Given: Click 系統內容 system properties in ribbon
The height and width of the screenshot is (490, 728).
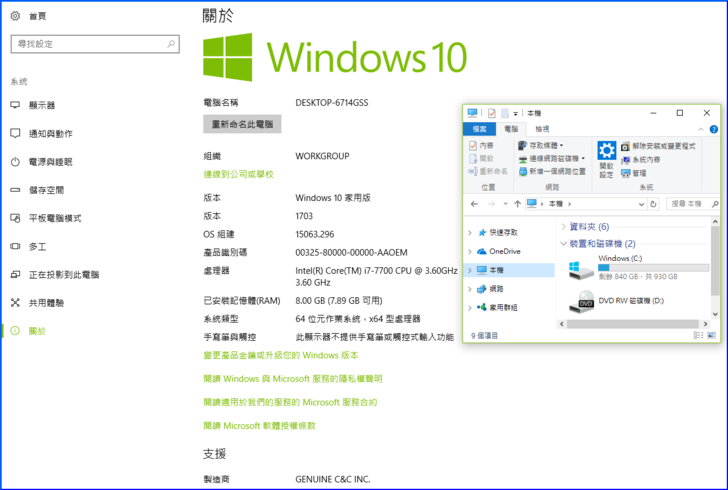Looking at the screenshot, I should (641, 160).
